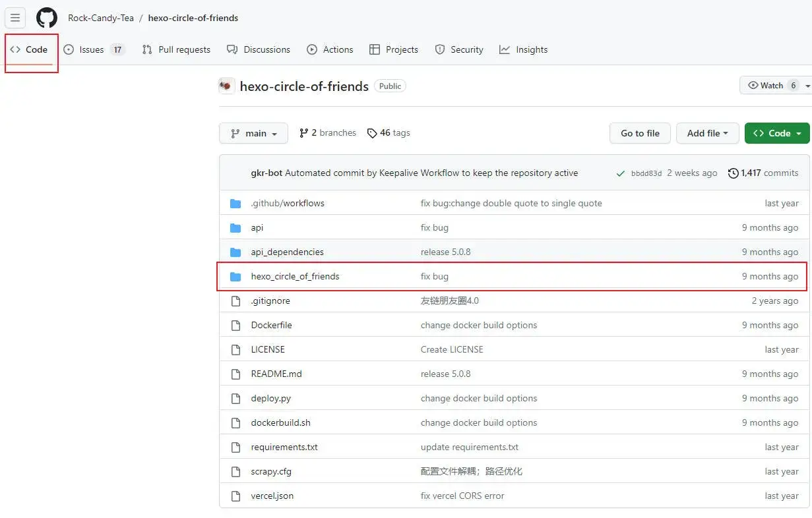812x518 pixels.
Task: Open the dockerbuild.sh file
Action: coord(281,423)
